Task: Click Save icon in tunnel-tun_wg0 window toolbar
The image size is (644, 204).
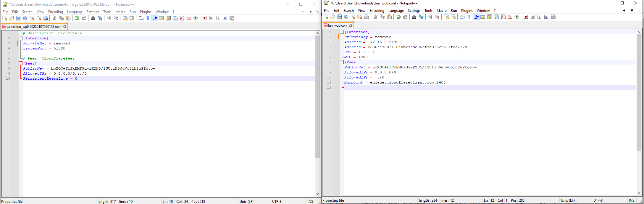Action: click(x=18, y=18)
